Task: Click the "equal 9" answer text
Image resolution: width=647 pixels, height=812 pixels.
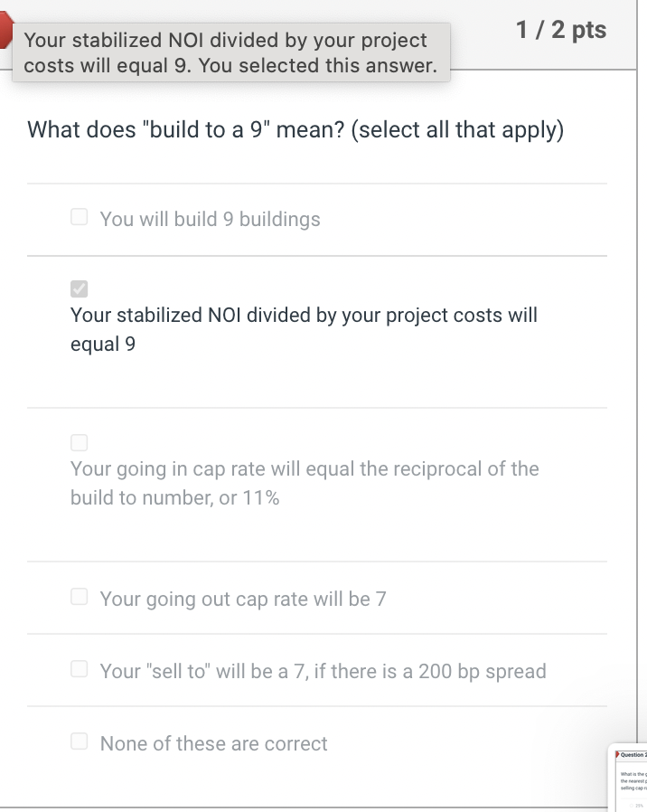Action: 102,344
